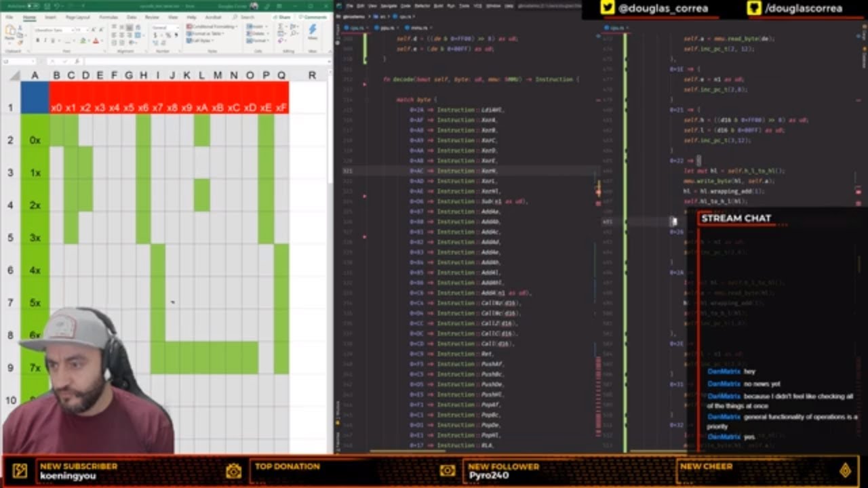Click Format as Table in Styles group
This screenshot has width=868, height=488.
click(203, 33)
